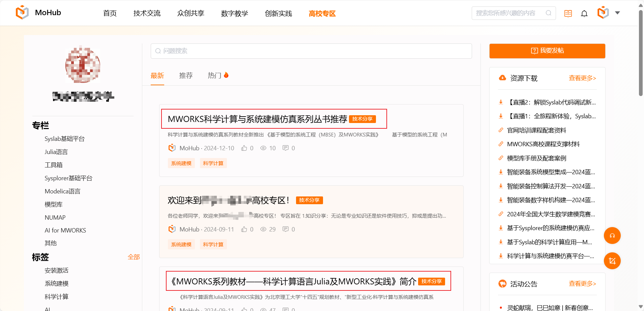The width and height of the screenshot is (644, 311).
Task: Click MoHub author avatar on 欢迎来到高校专区 post
Action: click(x=172, y=229)
